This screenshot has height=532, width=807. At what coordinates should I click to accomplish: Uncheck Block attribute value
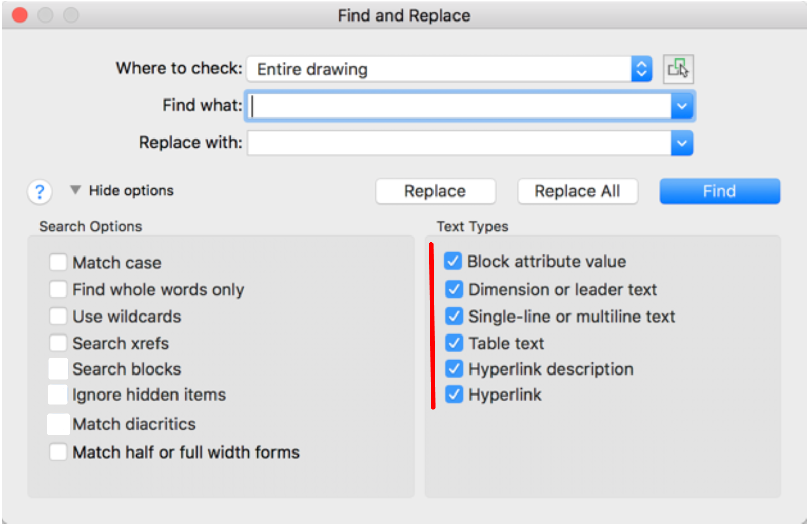[x=454, y=261]
